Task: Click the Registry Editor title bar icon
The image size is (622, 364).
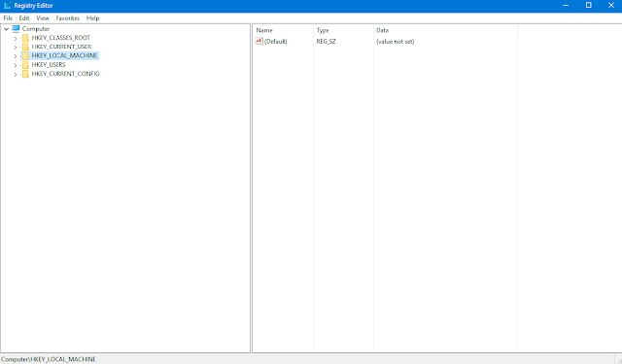Action: tap(7, 6)
